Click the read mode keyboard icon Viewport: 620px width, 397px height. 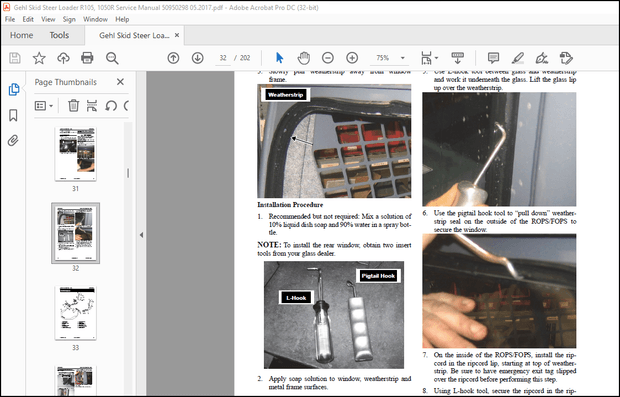pyautogui.click(x=457, y=58)
